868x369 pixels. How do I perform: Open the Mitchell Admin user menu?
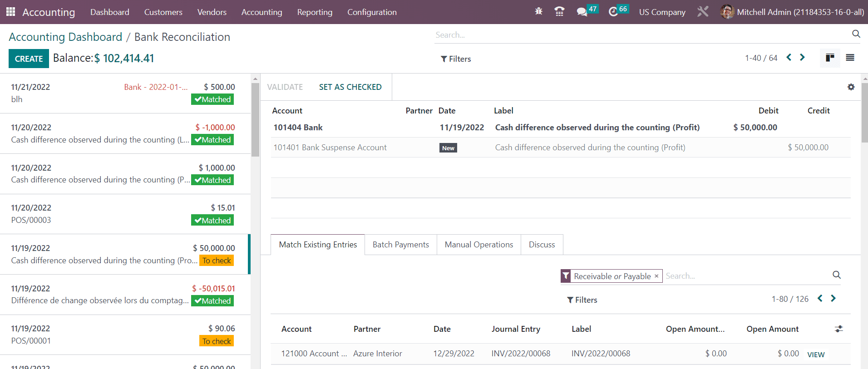[792, 12]
